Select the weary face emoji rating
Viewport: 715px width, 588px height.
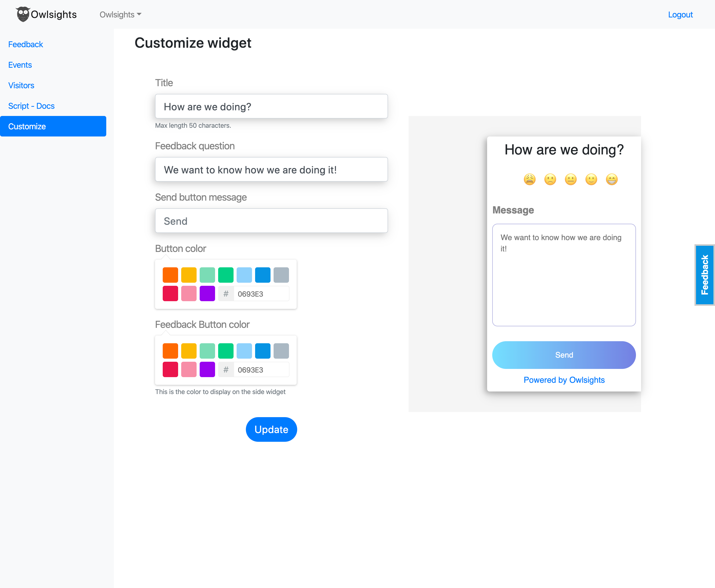[x=530, y=179]
